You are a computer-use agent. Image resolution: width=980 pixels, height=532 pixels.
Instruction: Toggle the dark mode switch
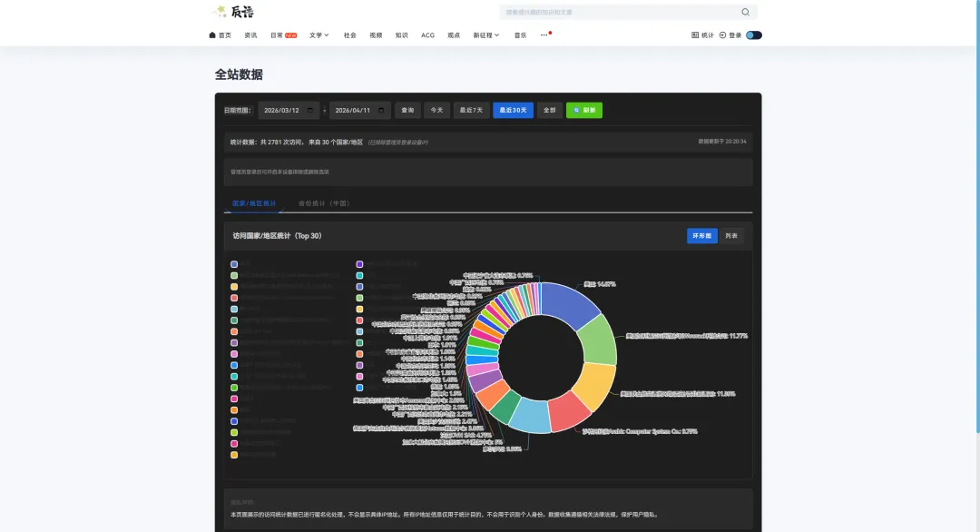tap(754, 35)
